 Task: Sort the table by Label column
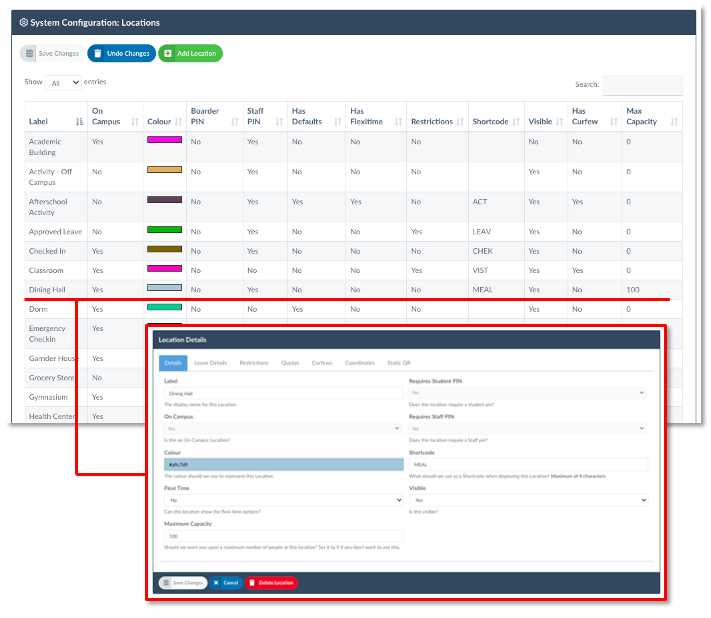[x=79, y=122]
